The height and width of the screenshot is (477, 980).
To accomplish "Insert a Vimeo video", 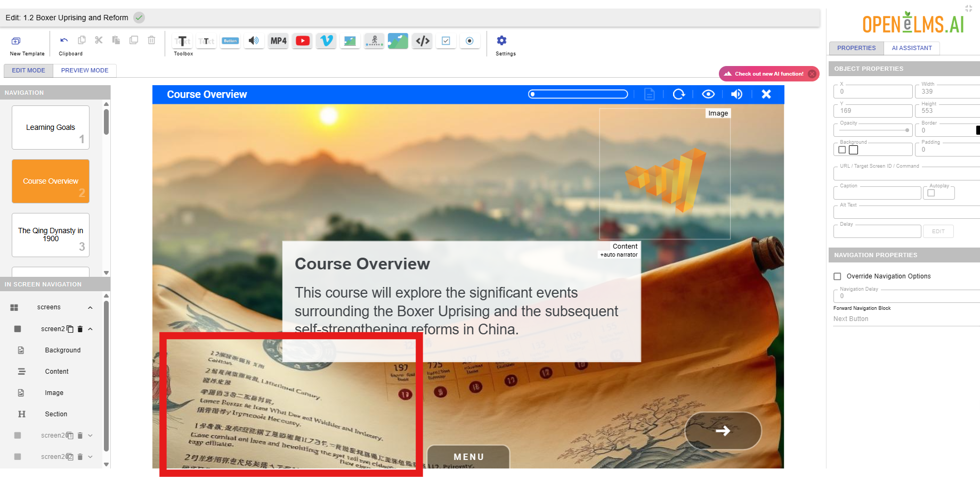I will (326, 41).
